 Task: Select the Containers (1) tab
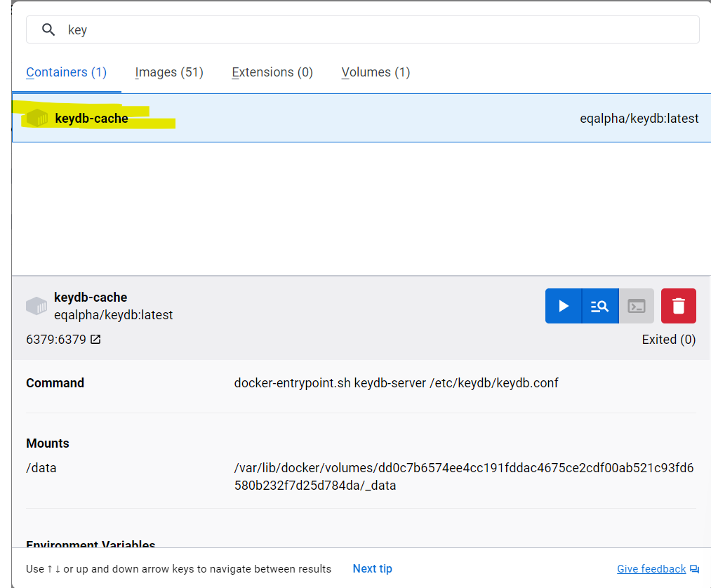coord(66,72)
